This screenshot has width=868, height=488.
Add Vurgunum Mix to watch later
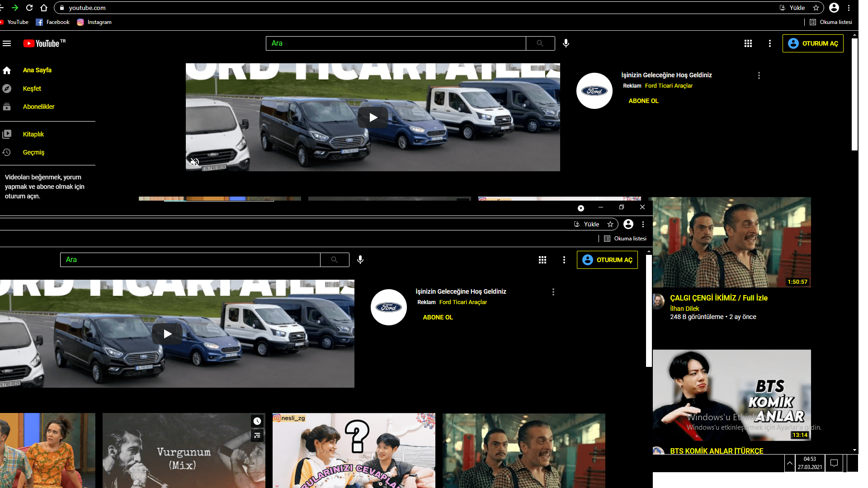tap(257, 421)
